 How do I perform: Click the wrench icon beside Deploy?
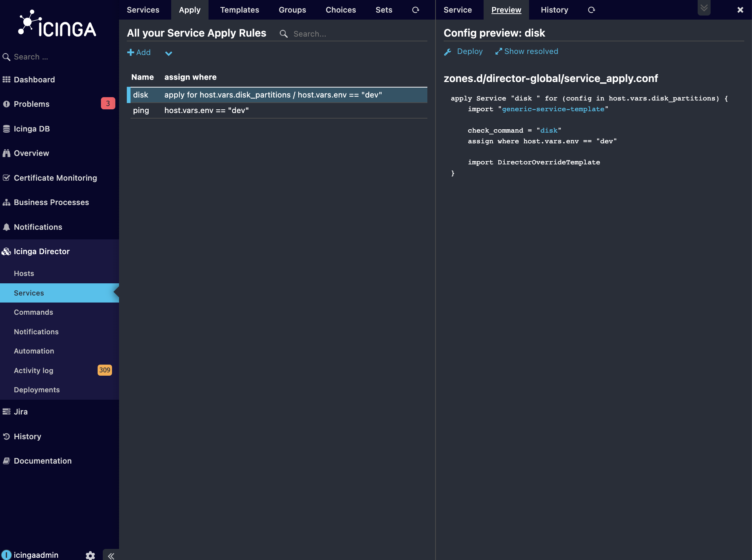click(448, 52)
